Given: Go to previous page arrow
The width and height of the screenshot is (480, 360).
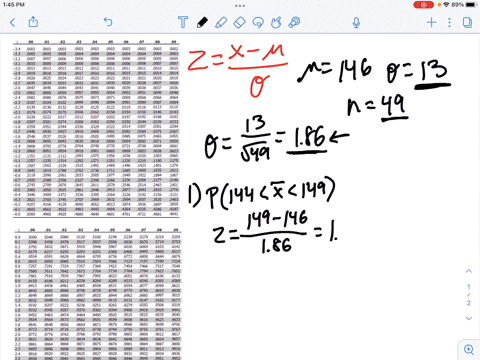Looking at the screenshot, I should pos(469,271).
